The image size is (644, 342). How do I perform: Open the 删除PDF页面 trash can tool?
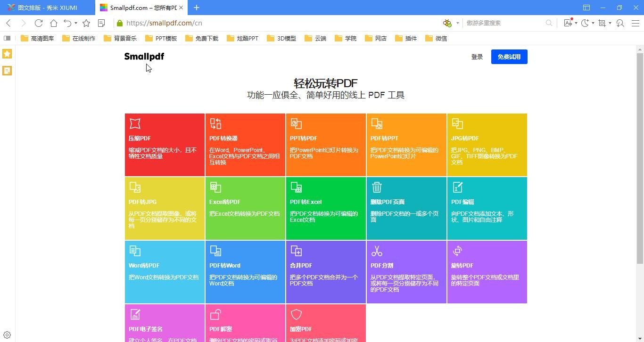click(x=406, y=208)
